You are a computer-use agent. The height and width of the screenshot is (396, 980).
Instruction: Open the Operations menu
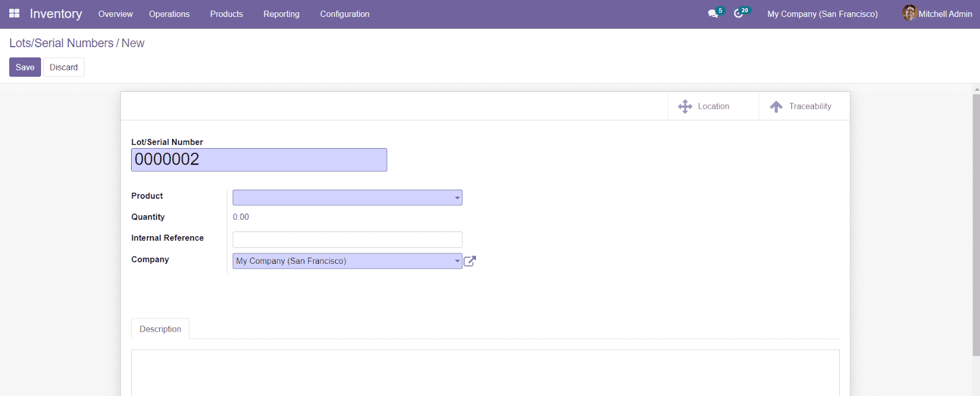[x=169, y=14]
